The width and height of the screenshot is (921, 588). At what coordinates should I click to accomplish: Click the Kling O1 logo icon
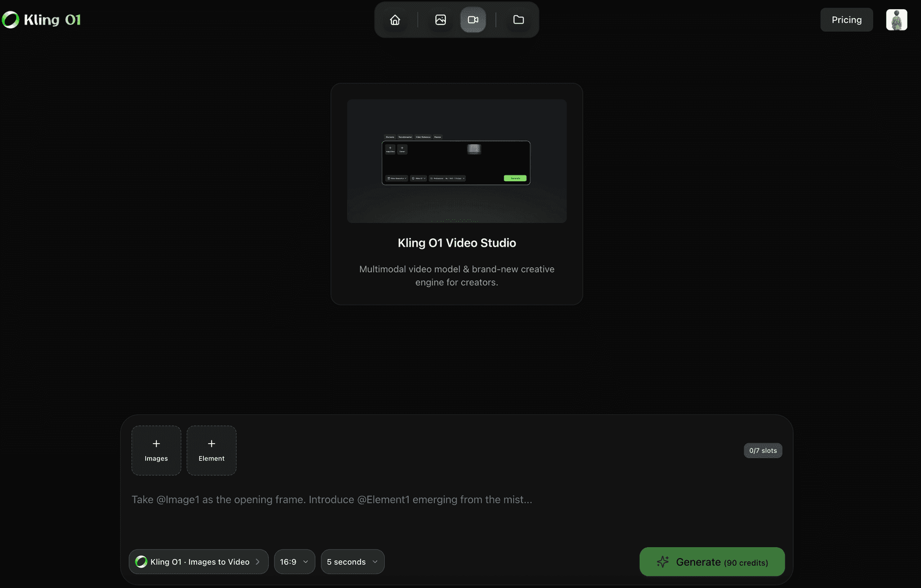tap(10, 20)
